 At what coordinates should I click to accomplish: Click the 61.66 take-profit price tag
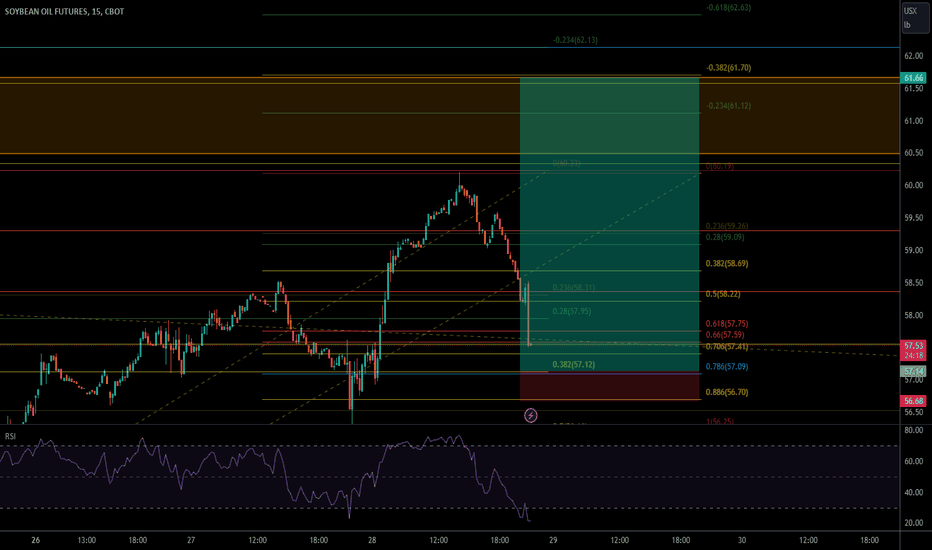pos(914,78)
